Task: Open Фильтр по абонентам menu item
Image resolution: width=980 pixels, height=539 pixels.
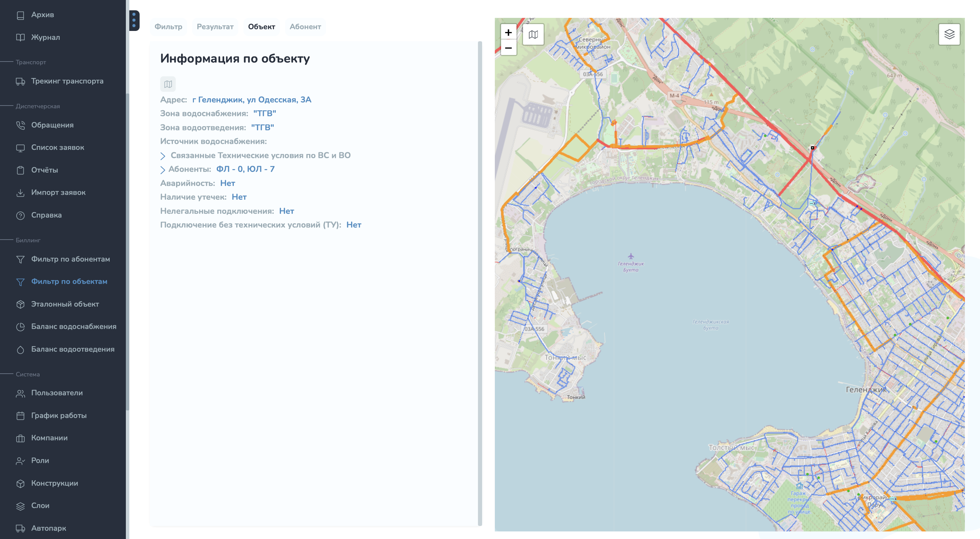Action: coord(70,259)
